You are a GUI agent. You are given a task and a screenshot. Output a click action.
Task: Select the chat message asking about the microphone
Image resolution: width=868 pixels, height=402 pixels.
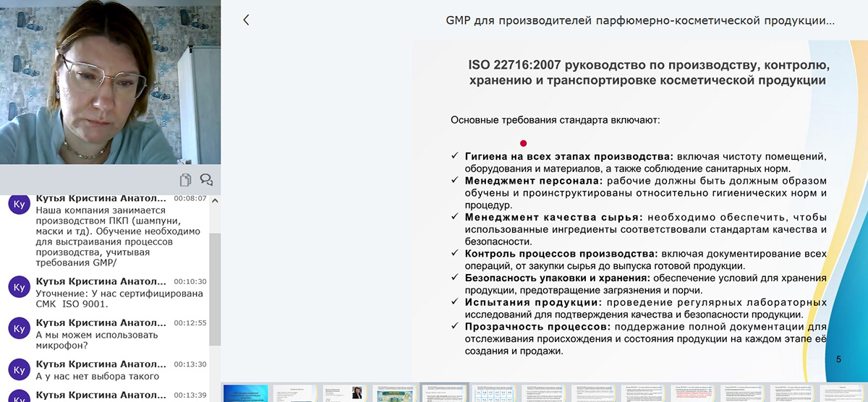click(x=87, y=341)
